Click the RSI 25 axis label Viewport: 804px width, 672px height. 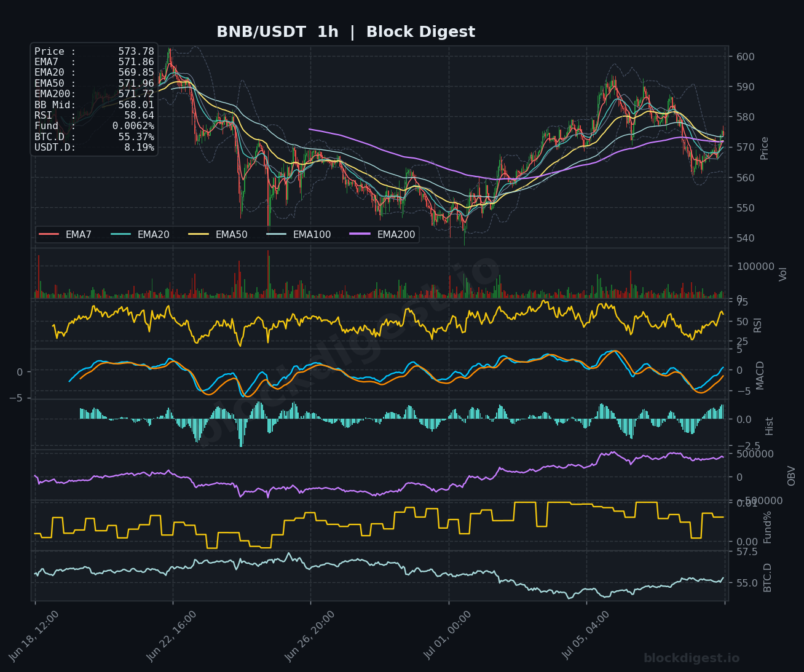[x=742, y=341]
